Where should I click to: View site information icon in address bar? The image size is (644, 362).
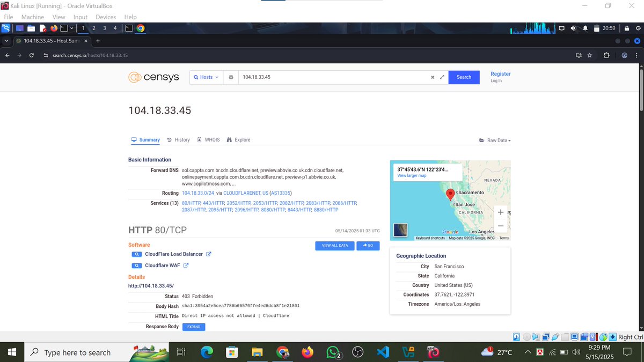coord(46,55)
